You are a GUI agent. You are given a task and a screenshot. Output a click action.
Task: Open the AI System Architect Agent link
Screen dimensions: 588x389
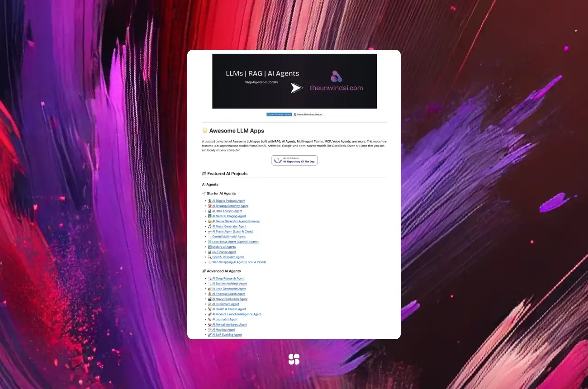click(x=227, y=284)
